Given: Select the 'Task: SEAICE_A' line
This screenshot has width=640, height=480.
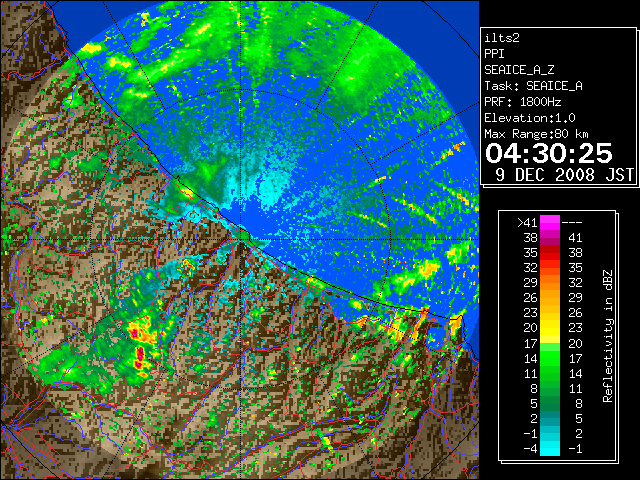Looking at the screenshot, I should [x=533, y=86].
